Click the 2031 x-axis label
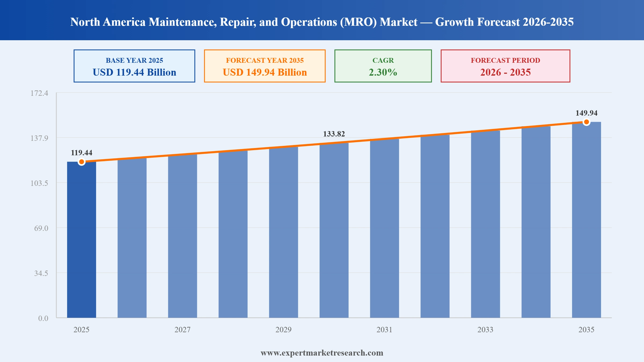 385,330
